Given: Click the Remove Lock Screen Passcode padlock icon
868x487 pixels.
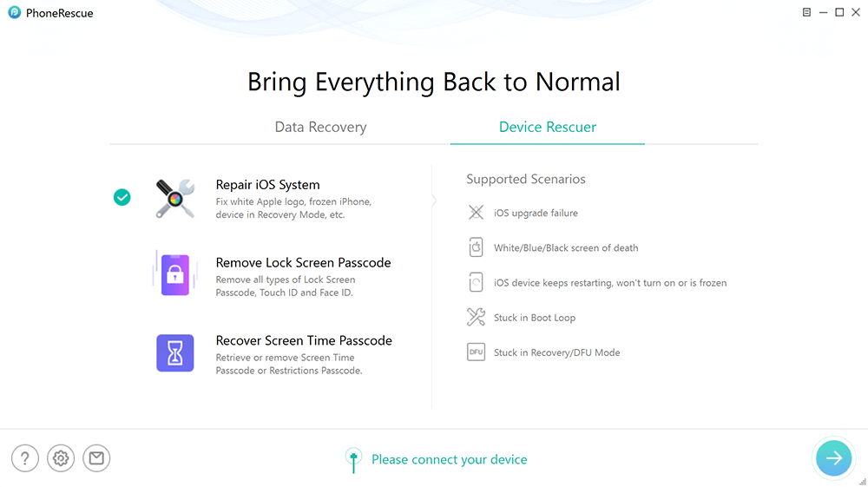Looking at the screenshot, I should click(x=174, y=274).
